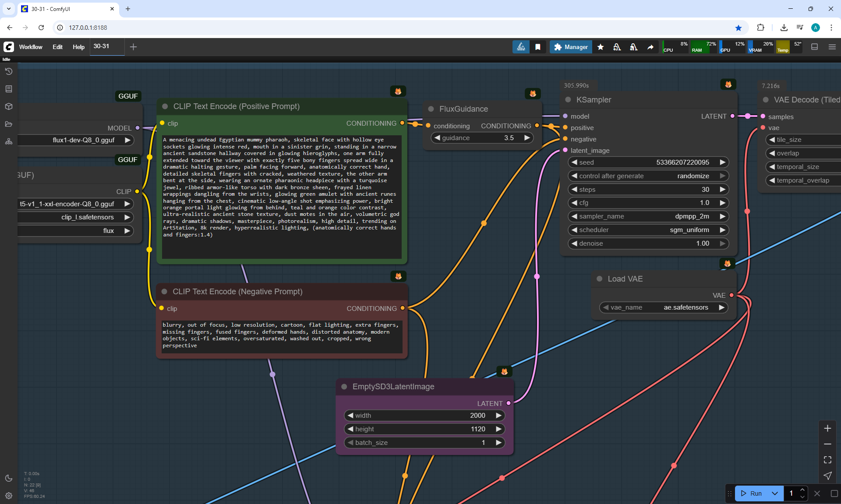Collapse the FluxGuidance node via its dot
The height and width of the screenshot is (504, 841).
click(431, 109)
